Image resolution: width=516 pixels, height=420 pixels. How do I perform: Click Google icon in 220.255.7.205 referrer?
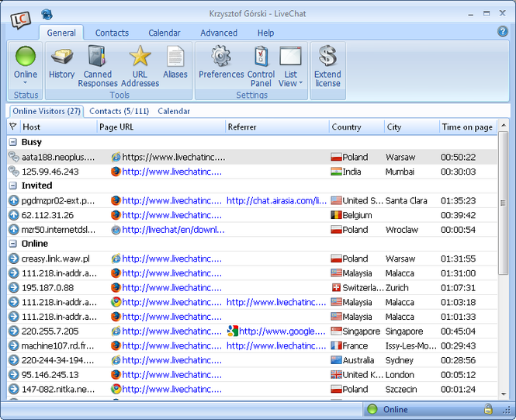click(x=233, y=331)
